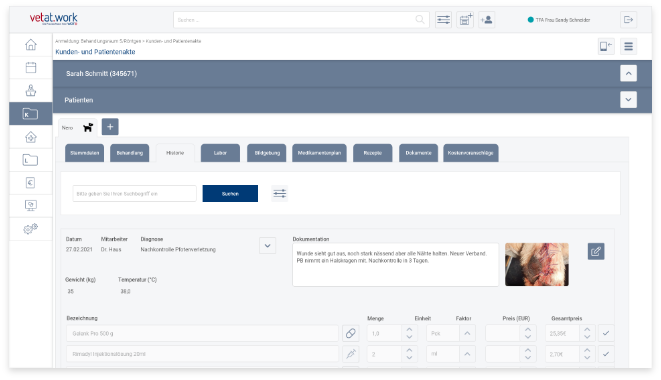Open the euro billing sidebar icon

30,183
